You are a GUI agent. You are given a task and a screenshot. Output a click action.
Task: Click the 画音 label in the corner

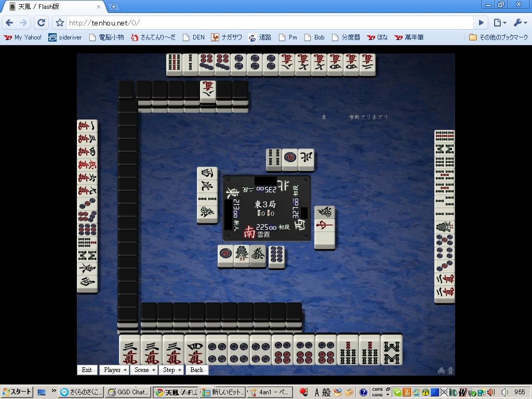tap(445, 370)
